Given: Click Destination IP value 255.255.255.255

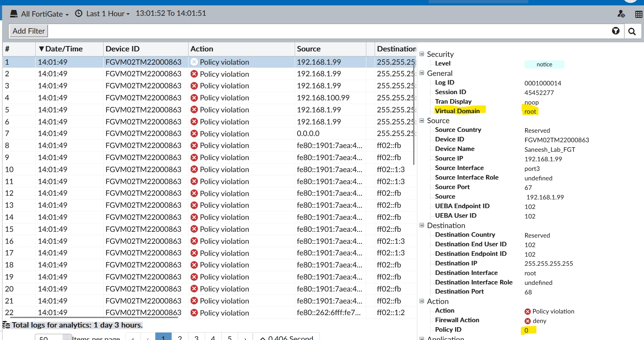Looking at the screenshot, I should pos(549,264).
